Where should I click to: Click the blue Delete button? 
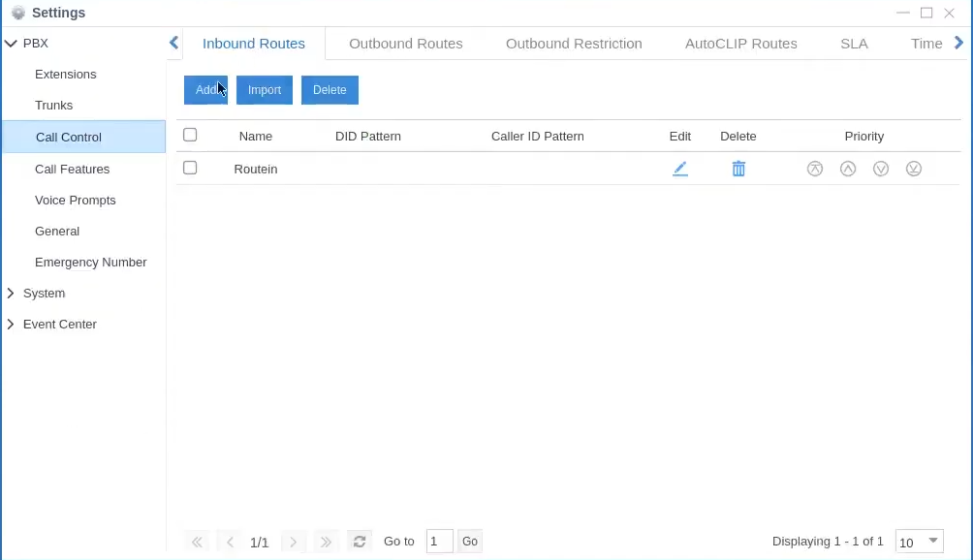tap(330, 90)
